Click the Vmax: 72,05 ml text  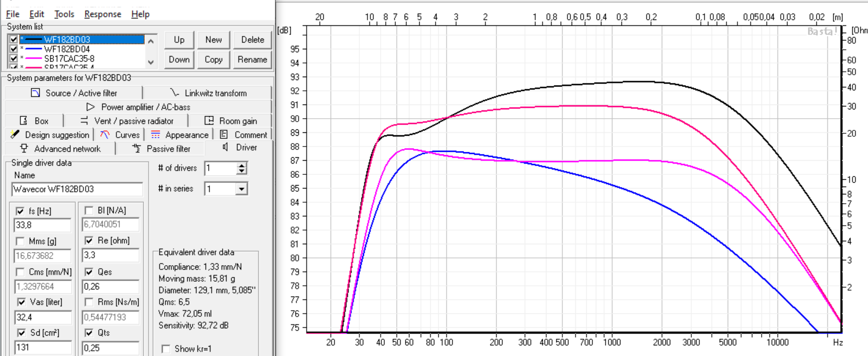click(185, 314)
